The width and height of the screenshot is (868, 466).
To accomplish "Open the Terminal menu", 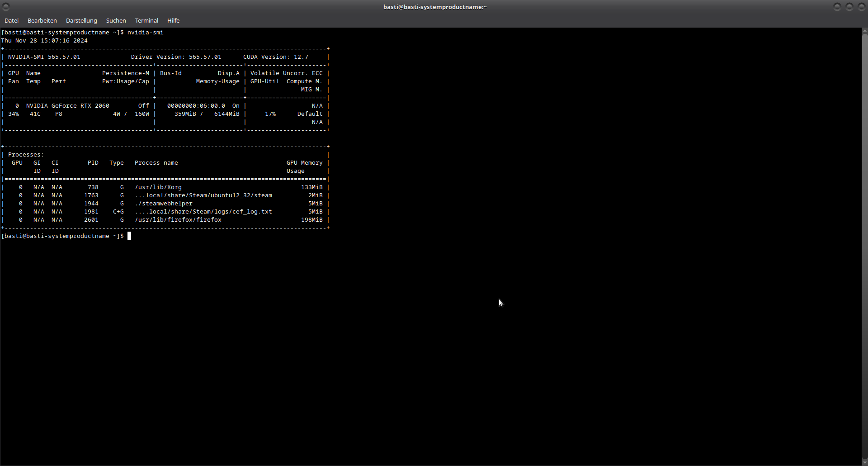I will click(146, 21).
